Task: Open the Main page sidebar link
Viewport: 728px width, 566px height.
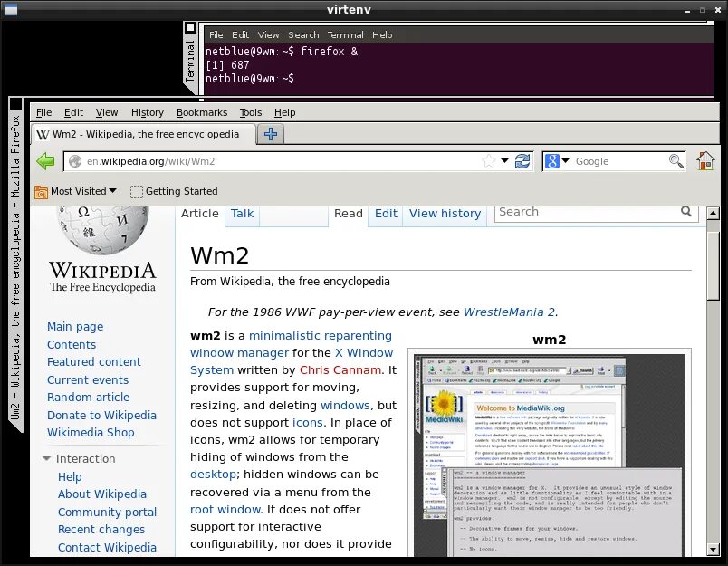Action: click(75, 327)
